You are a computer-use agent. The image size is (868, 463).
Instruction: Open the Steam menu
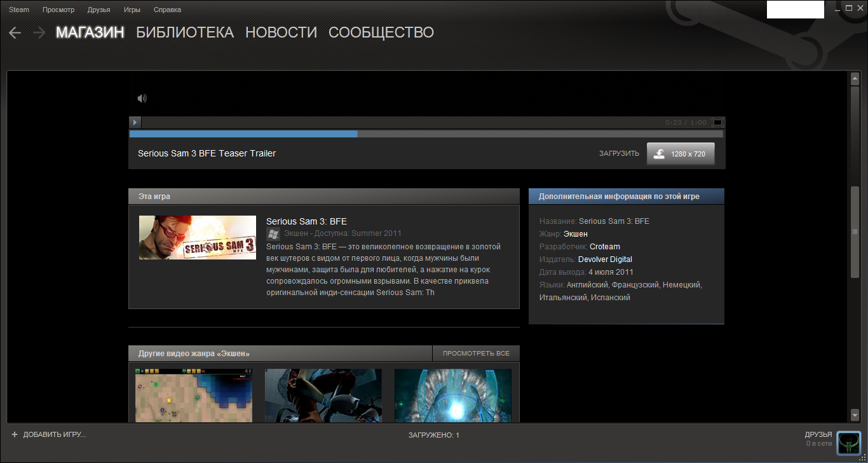click(19, 10)
